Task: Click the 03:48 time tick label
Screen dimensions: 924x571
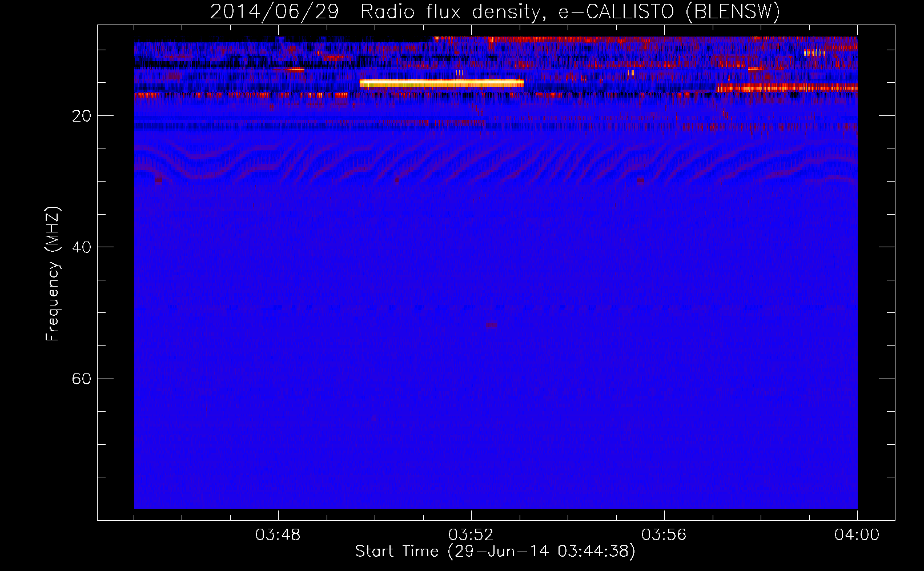Action: tap(278, 535)
